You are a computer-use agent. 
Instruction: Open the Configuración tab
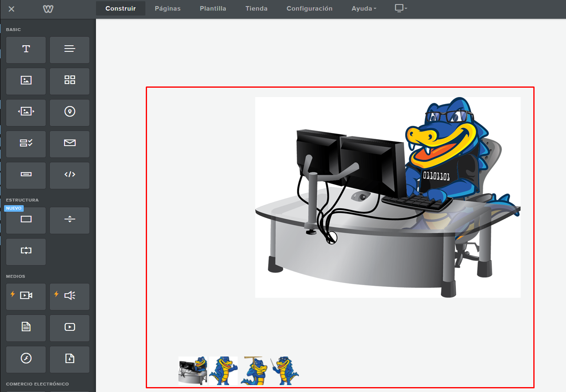coord(310,9)
